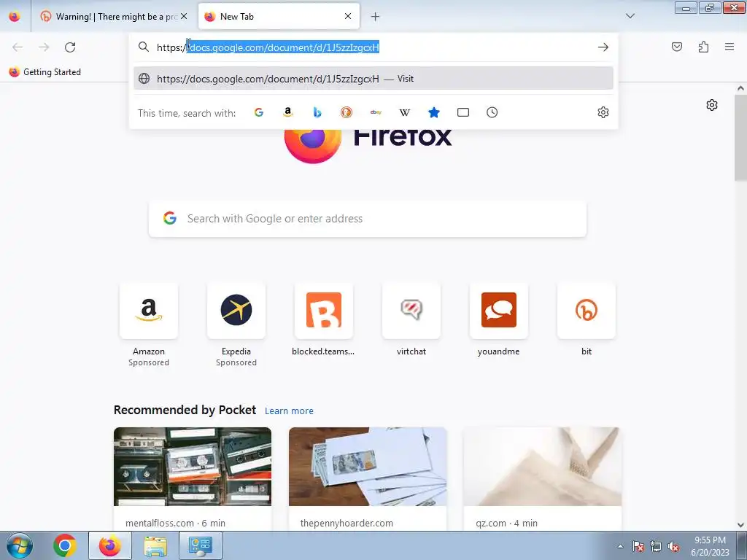This screenshot has height=560, width=747.
Task: Open the Extensions puzzle icon
Action: (x=703, y=47)
